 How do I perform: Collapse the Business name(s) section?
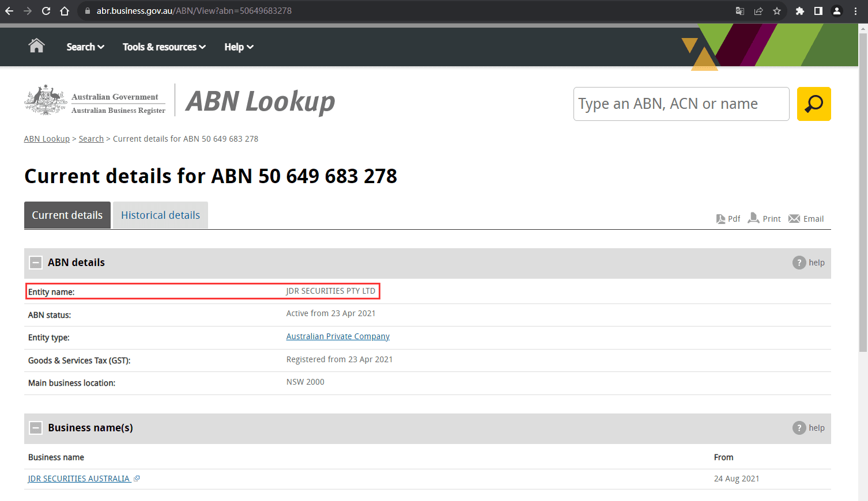pos(36,428)
